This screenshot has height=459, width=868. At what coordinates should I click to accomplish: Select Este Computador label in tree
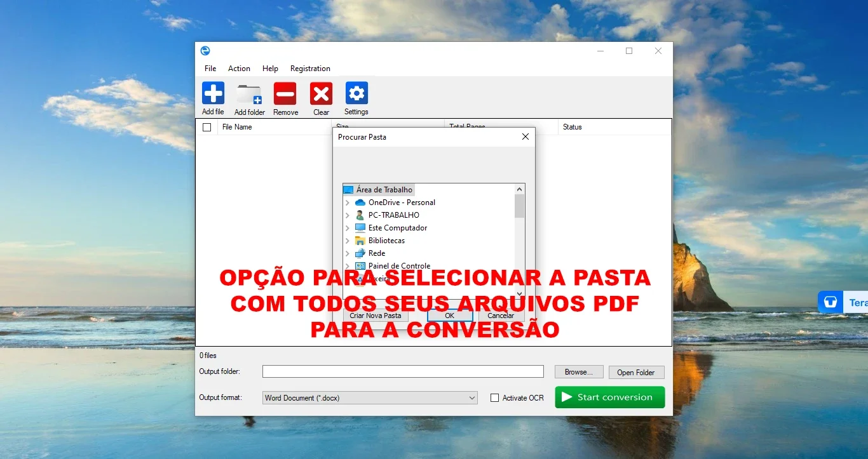tap(398, 228)
